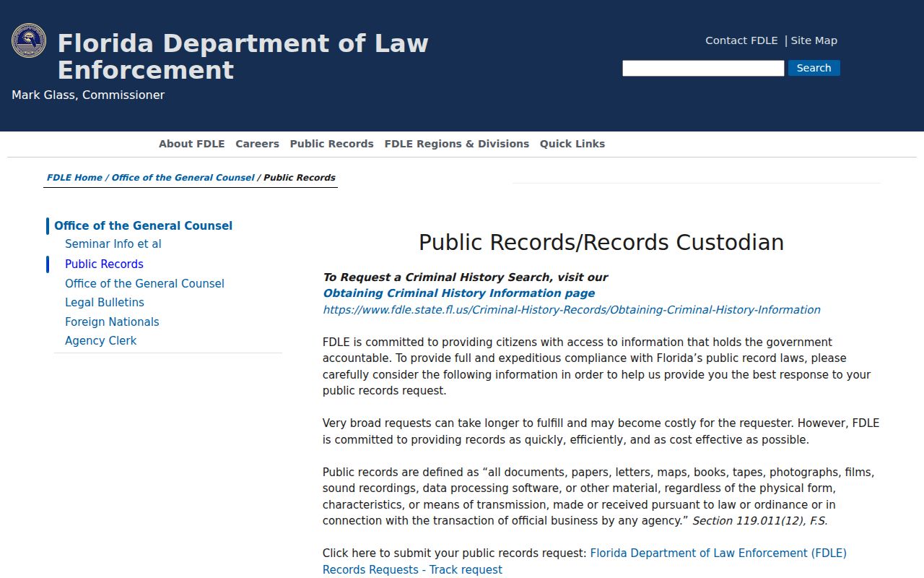Follow the Criminal-History-Records URL link
This screenshot has width=924, height=578.
point(572,310)
